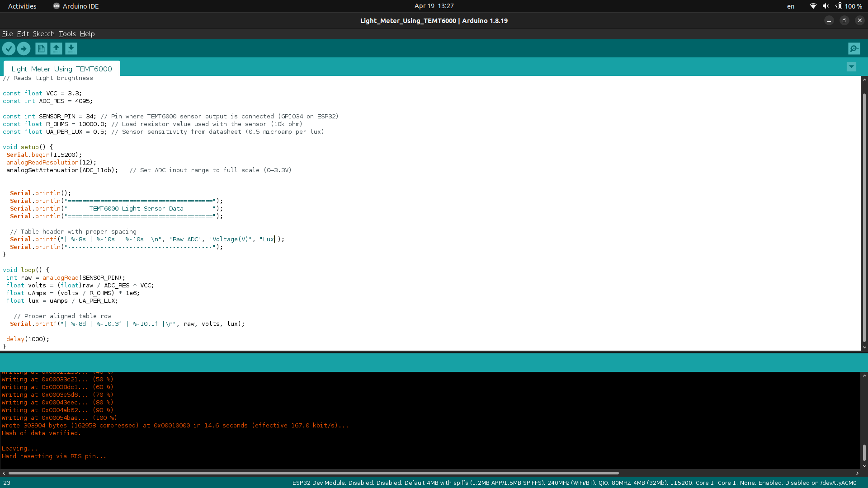
Task: Click the line 'const float VCC = 3.3;'
Action: (42, 94)
